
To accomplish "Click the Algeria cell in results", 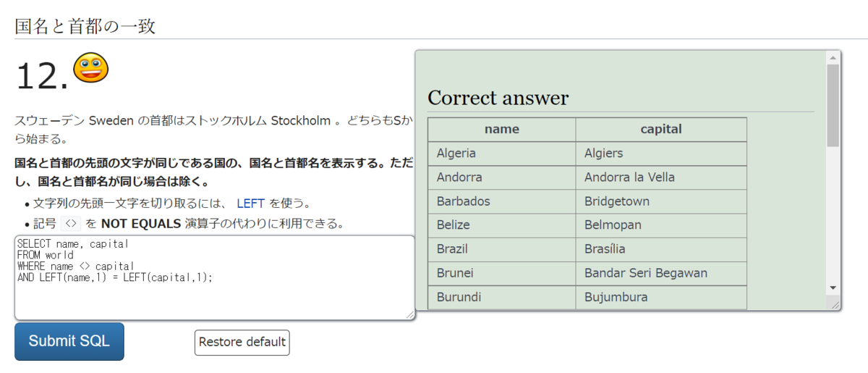I will tap(456, 154).
